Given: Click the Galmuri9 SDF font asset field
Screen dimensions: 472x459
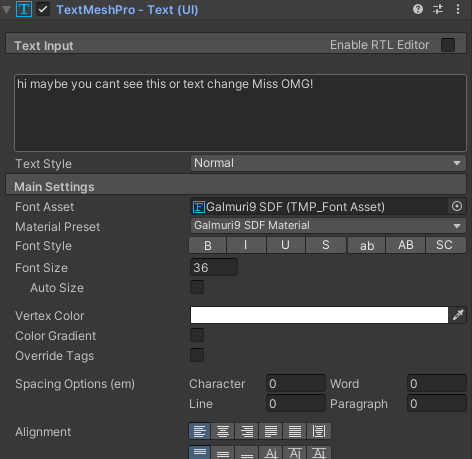Looking at the screenshot, I should [x=319, y=207].
